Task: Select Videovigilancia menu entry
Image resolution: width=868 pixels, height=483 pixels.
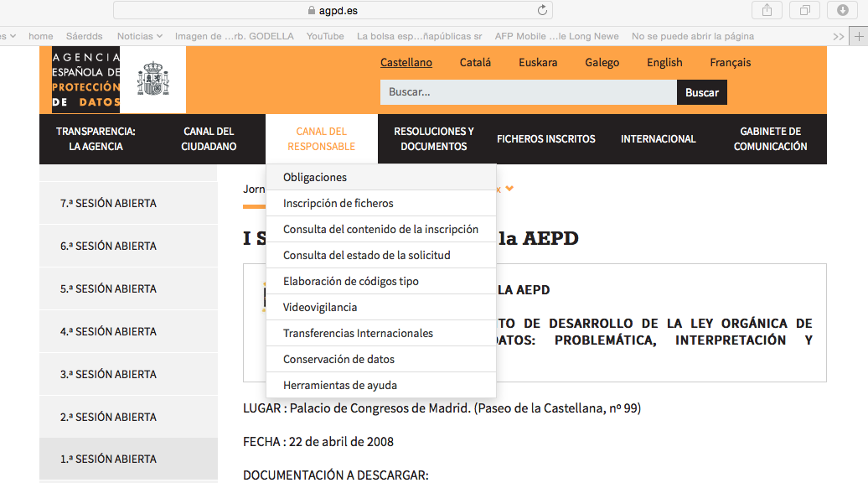Action: (381, 308)
